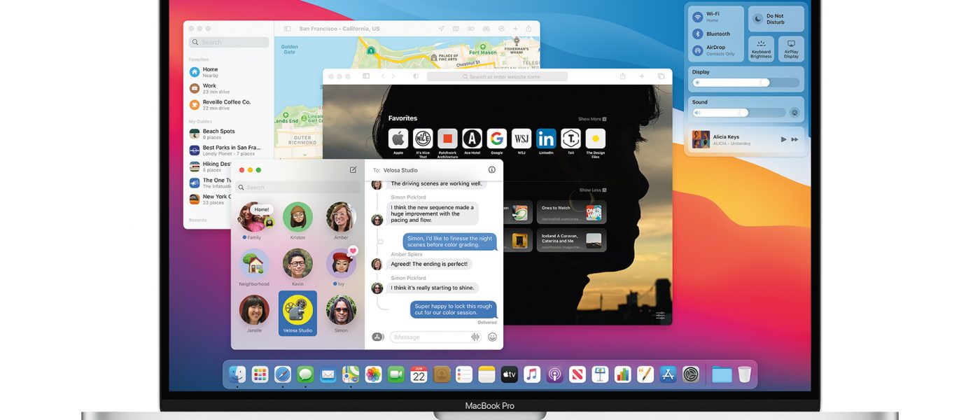Viewport: 980px width, 420px height.
Task: Click current location arrow in Maps toolbar
Action: click(441, 29)
